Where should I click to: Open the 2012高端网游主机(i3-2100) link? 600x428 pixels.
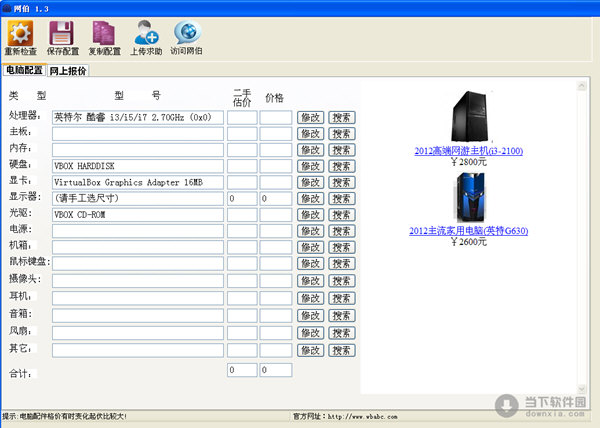(468, 151)
